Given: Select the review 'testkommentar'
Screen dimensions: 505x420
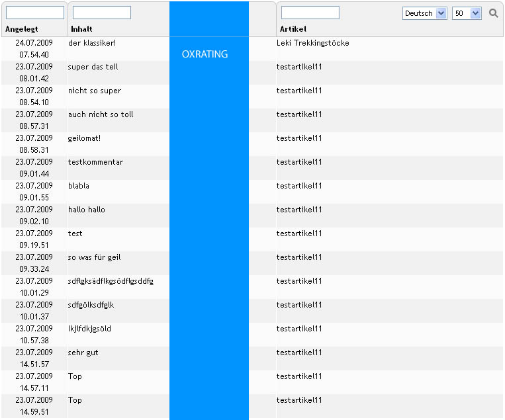Looking at the screenshot, I should [x=95, y=162].
